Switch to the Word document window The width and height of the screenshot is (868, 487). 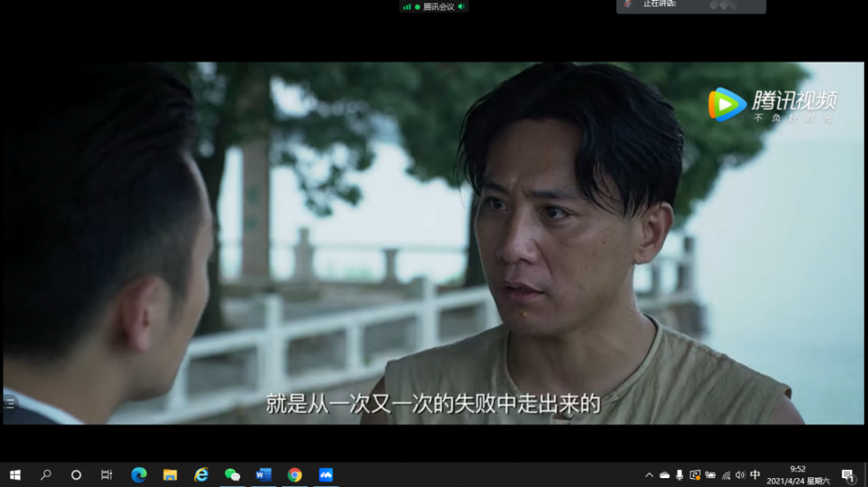[x=264, y=475]
